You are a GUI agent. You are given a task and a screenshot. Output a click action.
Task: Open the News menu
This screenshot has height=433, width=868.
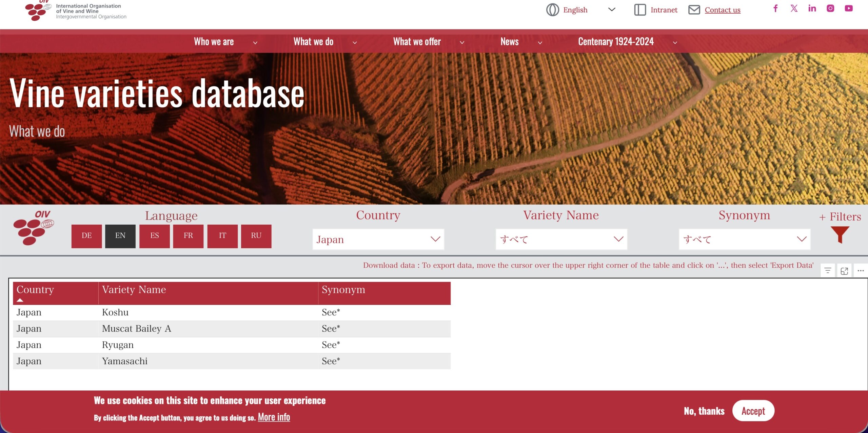510,42
